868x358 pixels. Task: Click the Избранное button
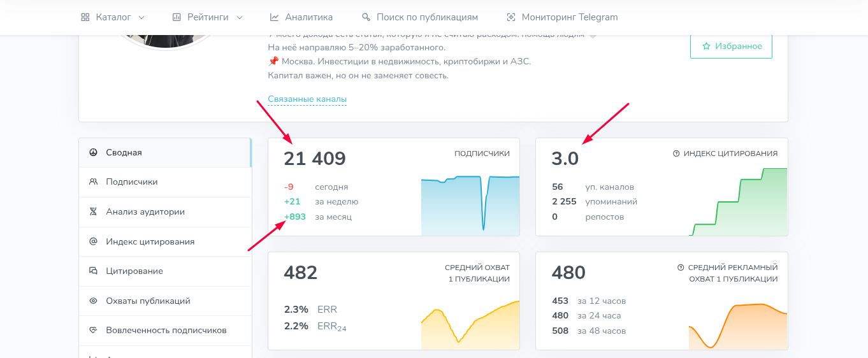(731, 47)
